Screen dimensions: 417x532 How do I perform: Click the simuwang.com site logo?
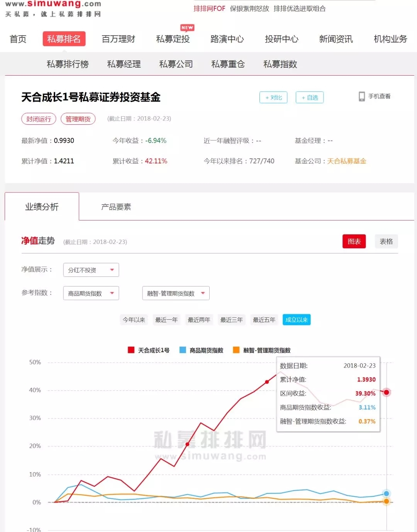pos(53,8)
